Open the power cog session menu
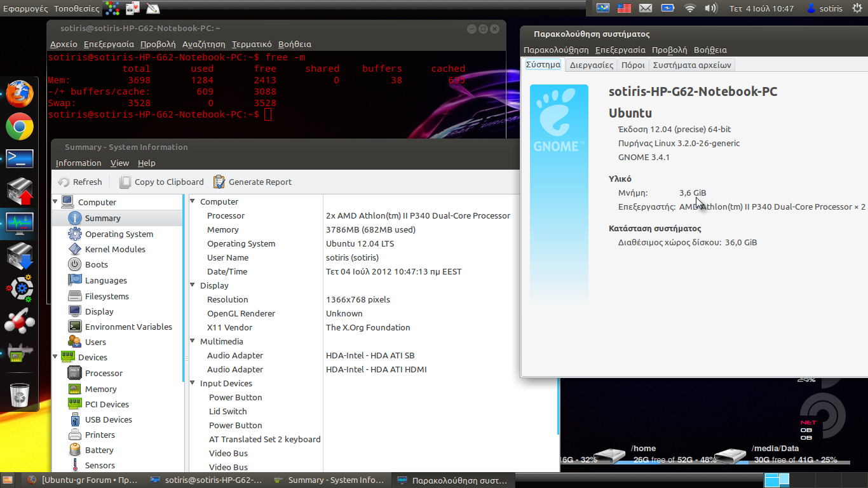Image resolution: width=868 pixels, height=488 pixels. coord(857,8)
